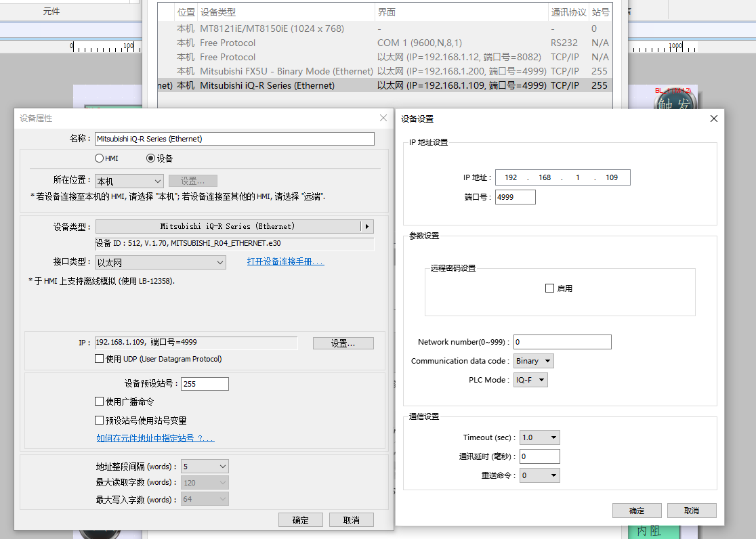Screen dimensions: 756x539
Task: Confirm with 确定 in the 设备设置 dialog
Action: (637, 511)
